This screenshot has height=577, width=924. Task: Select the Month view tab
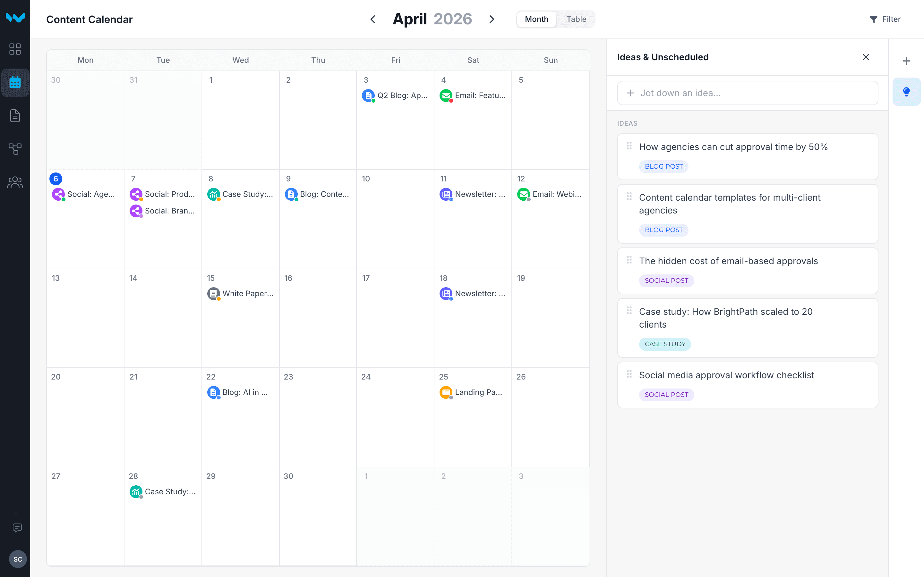tap(536, 19)
